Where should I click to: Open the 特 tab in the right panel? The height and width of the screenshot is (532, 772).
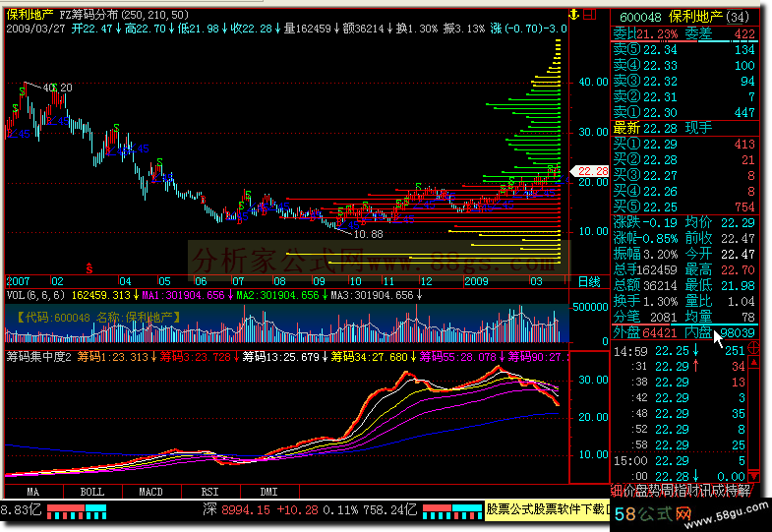click(x=731, y=490)
